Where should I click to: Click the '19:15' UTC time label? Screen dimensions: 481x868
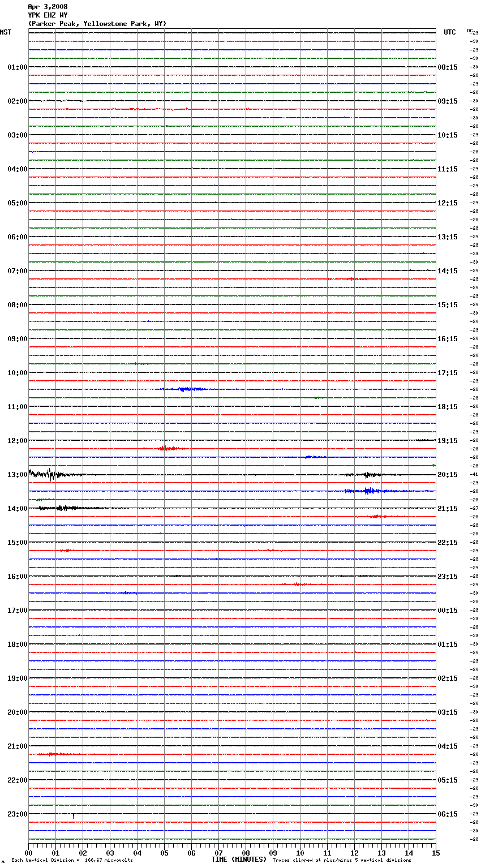448,441
